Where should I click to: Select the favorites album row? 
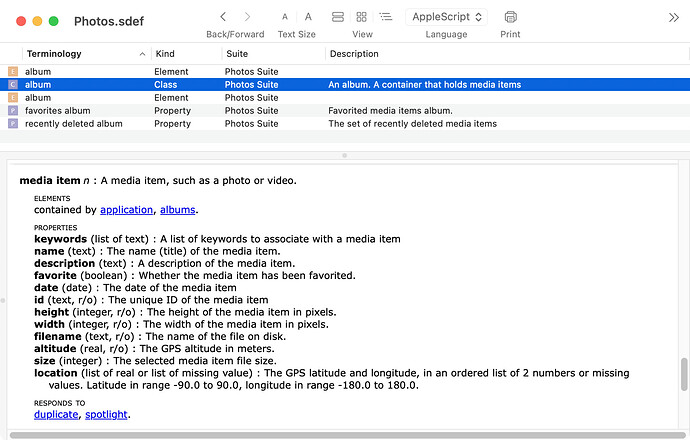[x=345, y=110]
